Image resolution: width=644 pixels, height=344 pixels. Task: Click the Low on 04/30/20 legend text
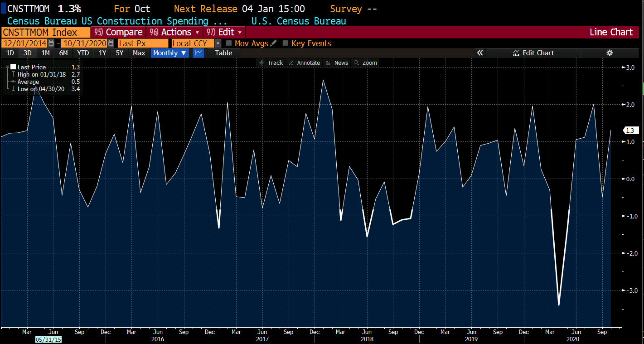coord(41,89)
